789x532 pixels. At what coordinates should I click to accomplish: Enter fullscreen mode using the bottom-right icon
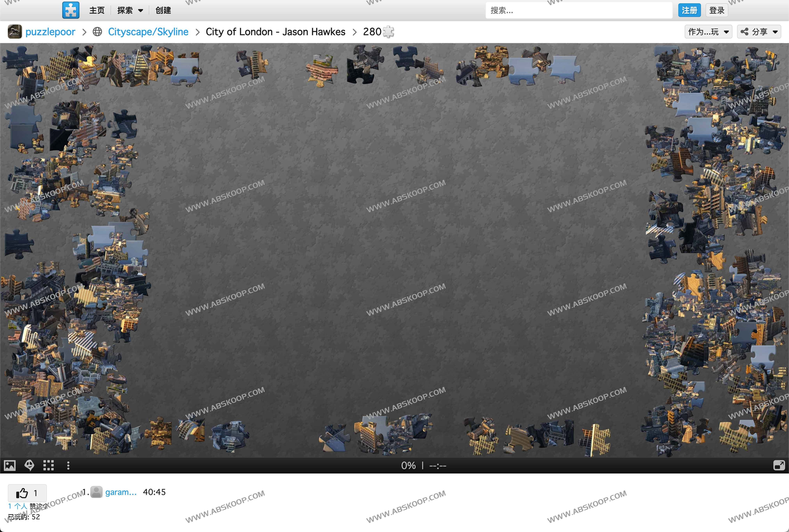[x=779, y=465]
